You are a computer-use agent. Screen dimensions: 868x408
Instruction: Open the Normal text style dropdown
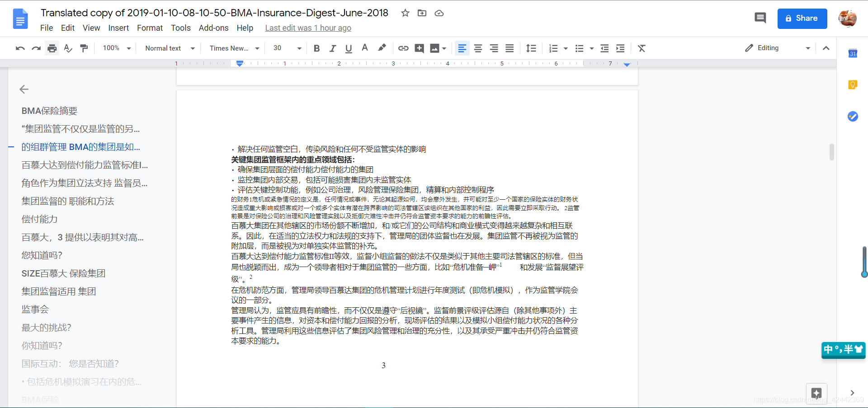[170, 48]
